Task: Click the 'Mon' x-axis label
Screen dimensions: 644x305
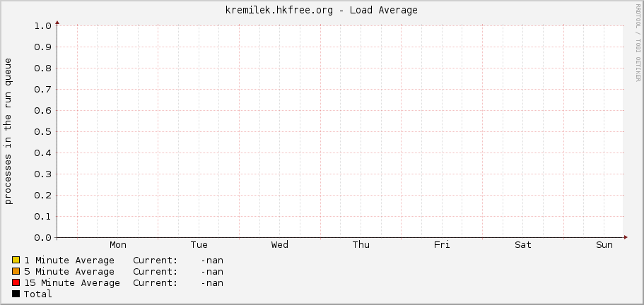Action: [x=118, y=245]
